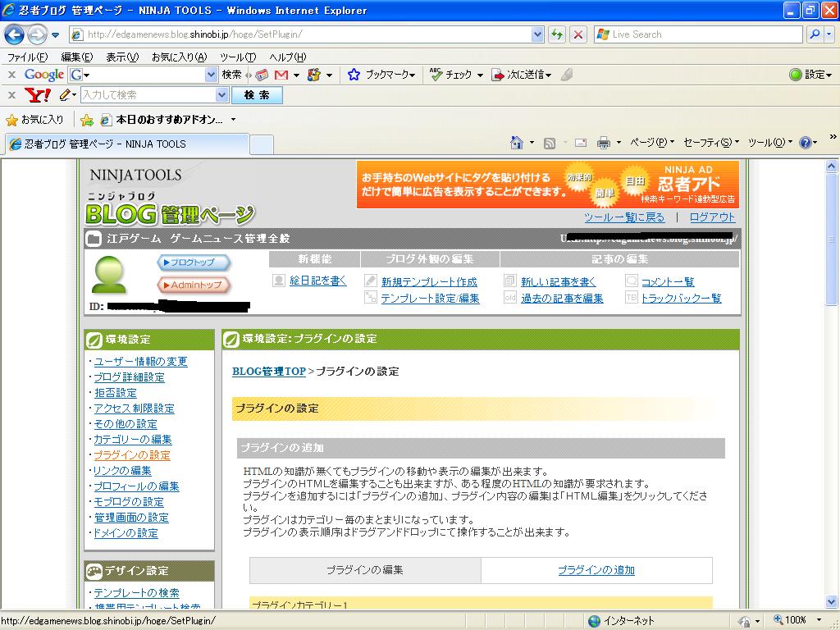Viewport: 840px width, 630px height.
Task: Open the カテゴリーの編集 sidebar link
Action: point(133,440)
